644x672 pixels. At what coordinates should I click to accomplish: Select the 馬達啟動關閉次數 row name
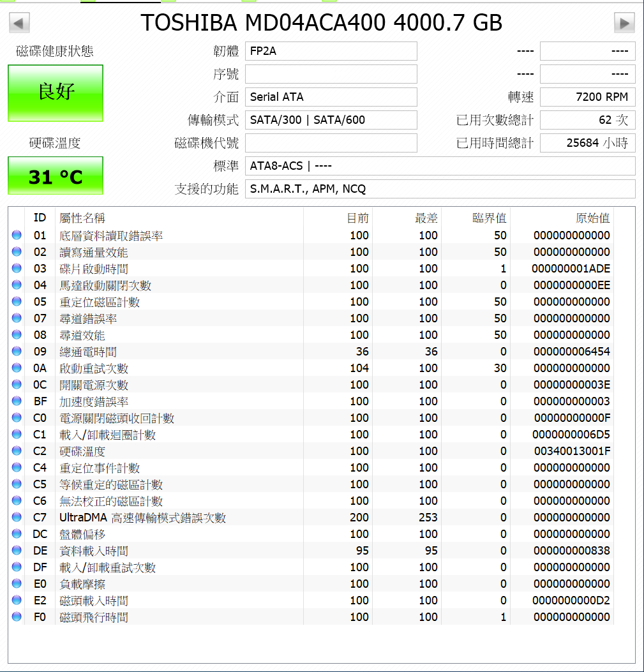click(105, 285)
